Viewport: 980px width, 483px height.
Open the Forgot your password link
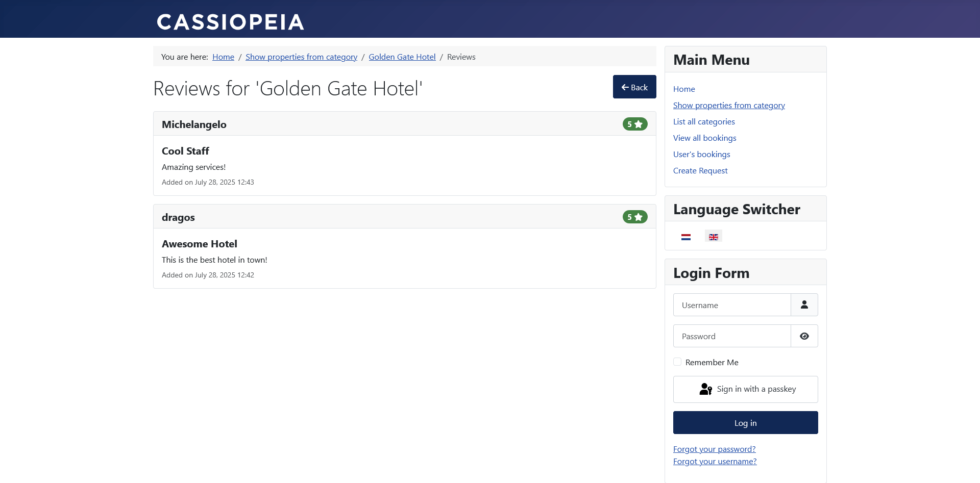(715, 449)
